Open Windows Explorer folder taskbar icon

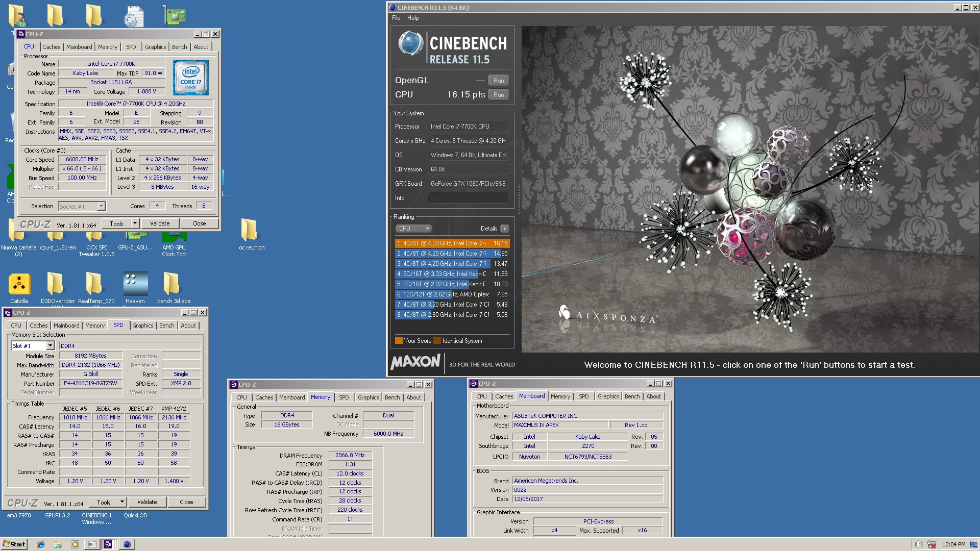click(58, 544)
